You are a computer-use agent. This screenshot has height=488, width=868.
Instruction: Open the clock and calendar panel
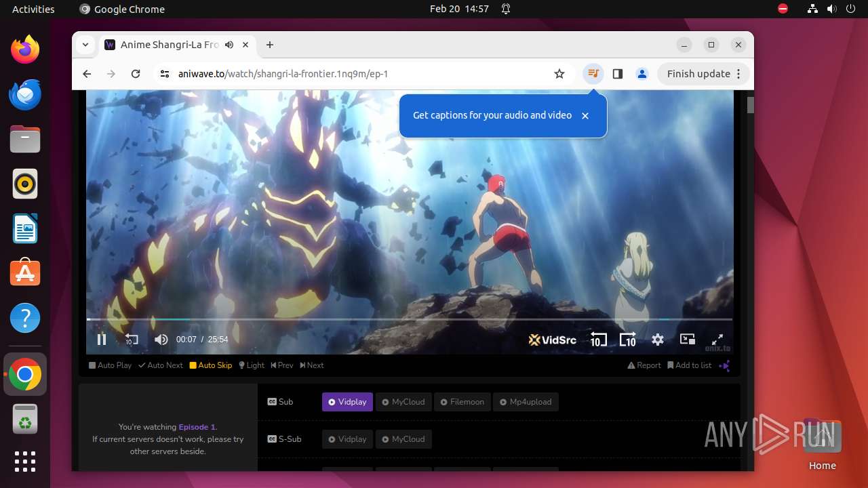459,9
